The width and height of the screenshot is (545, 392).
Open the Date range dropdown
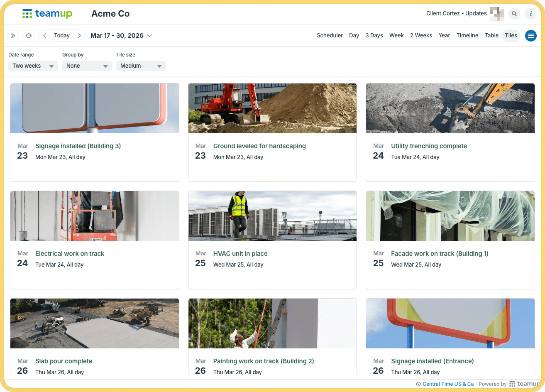pos(33,66)
